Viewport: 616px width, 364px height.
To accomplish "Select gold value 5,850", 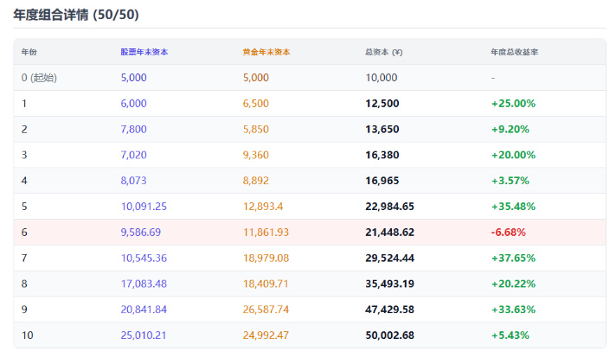I will click(256, 129).
